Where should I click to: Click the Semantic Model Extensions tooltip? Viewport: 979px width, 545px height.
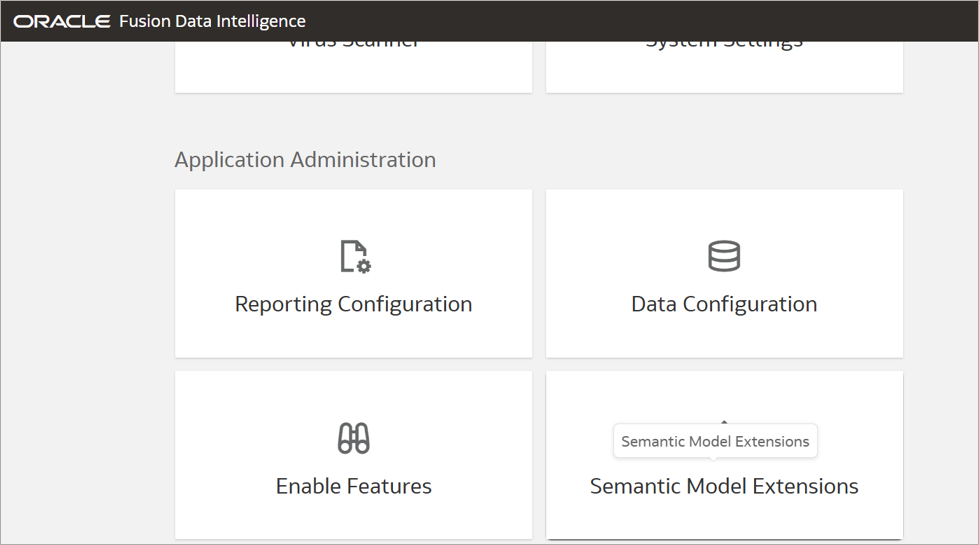point(716,441)
